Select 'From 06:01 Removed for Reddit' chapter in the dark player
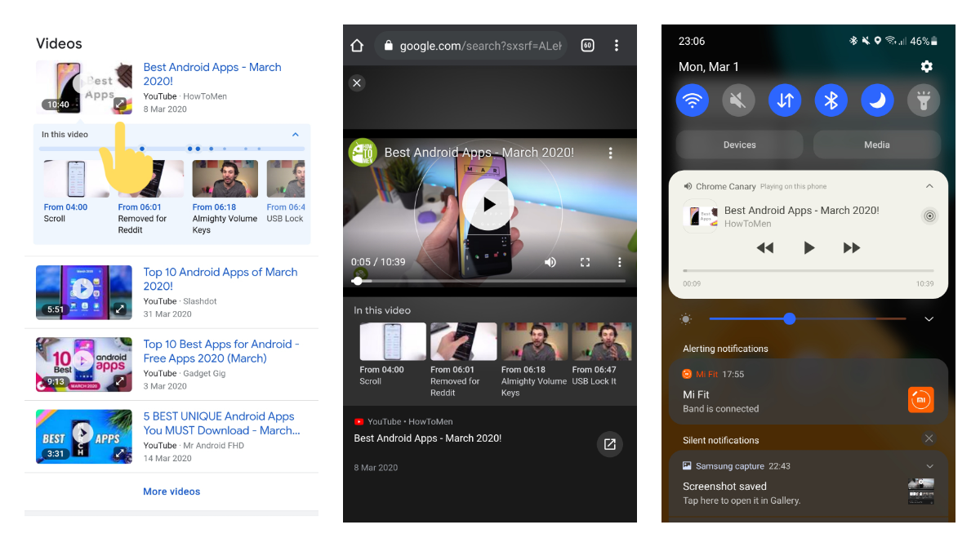980x547 pixels. 463,360
